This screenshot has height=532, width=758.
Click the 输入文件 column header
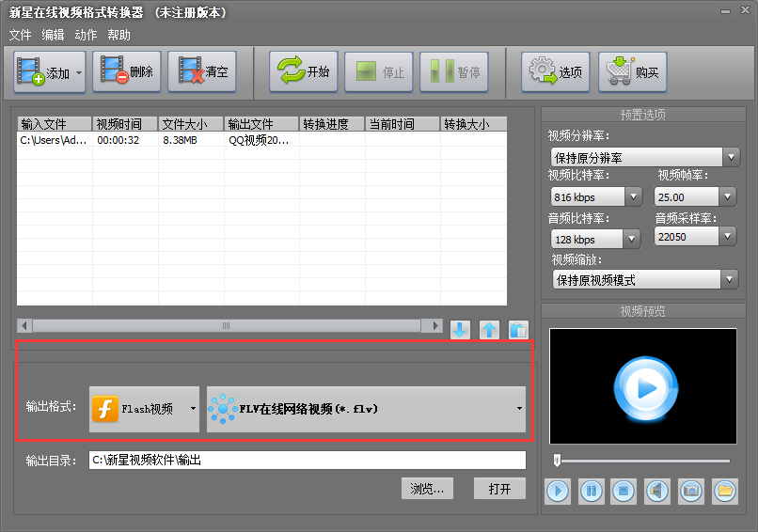click(x=55, y=124)
